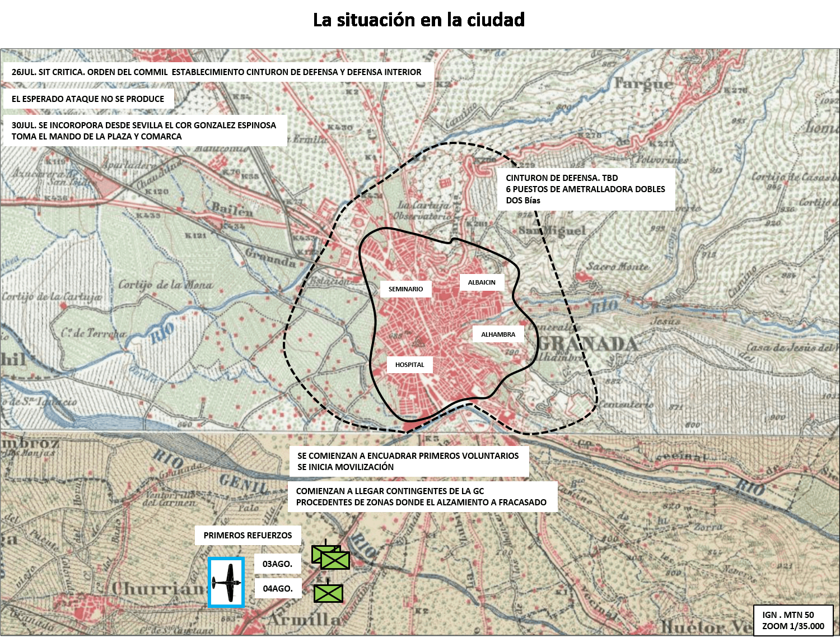840x637 pixels.
Task: Click the 'Bailen' map label
Action: 232,210
